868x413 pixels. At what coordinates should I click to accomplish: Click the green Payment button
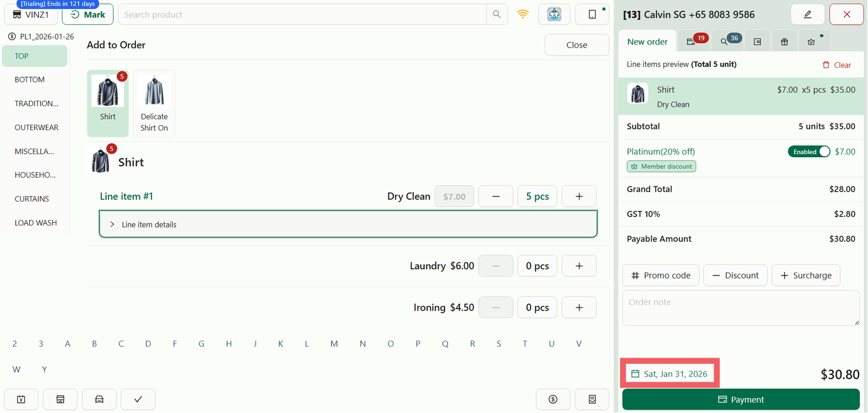[741, 399]
